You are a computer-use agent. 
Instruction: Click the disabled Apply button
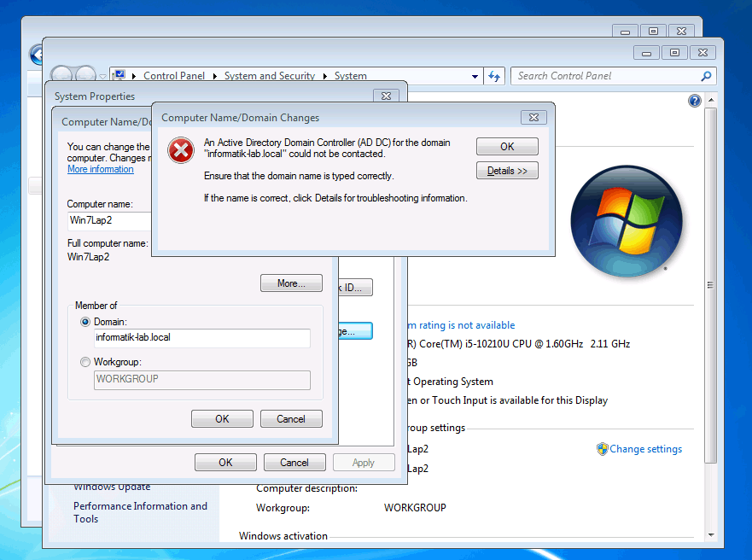[x=364, y=463]
